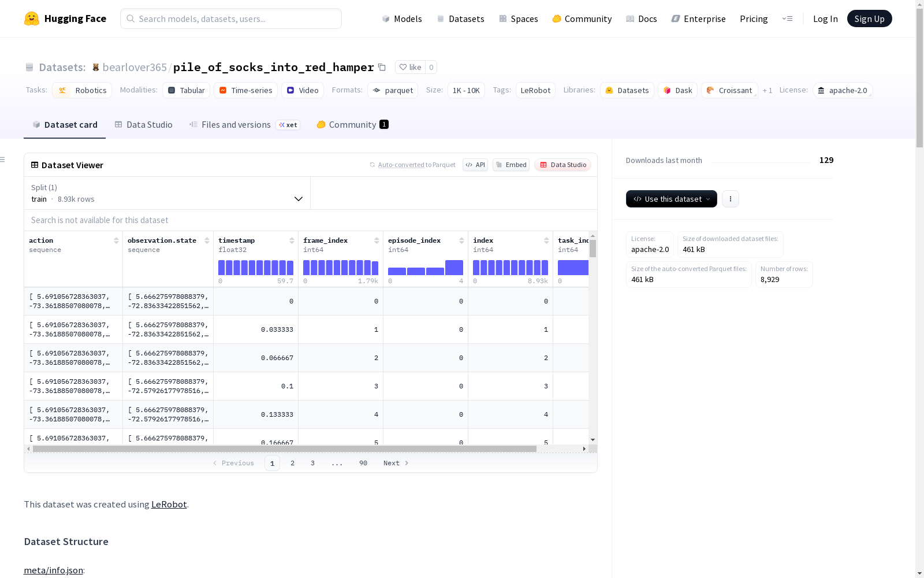Open the Dataset card tab

(65, 125)
